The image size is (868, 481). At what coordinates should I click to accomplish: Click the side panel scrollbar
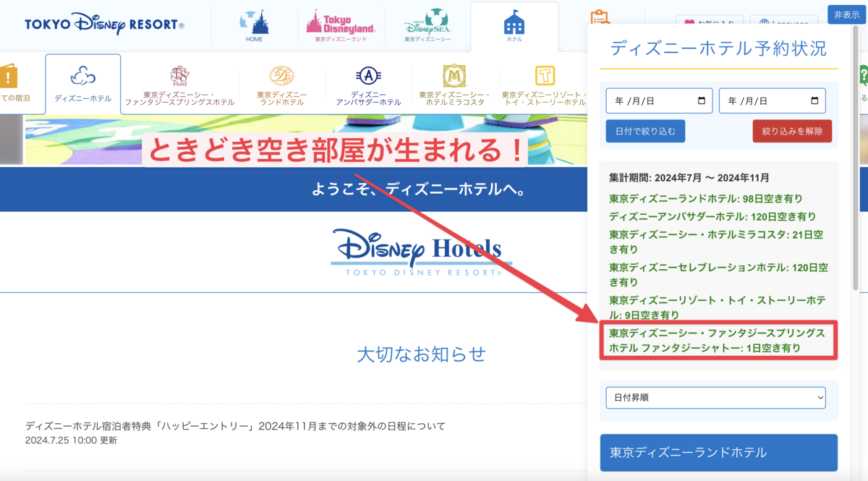click(856, 159)
